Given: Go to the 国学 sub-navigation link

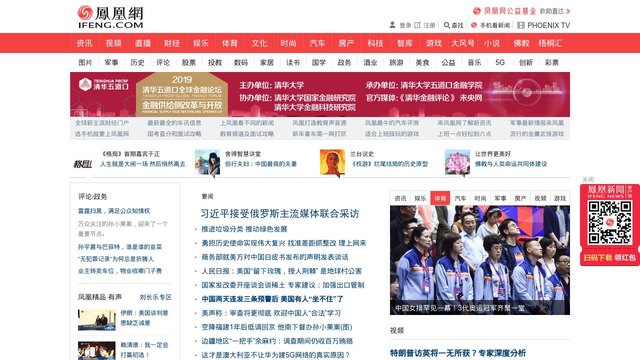Looking at the screenshot, I should click(318, 62).
